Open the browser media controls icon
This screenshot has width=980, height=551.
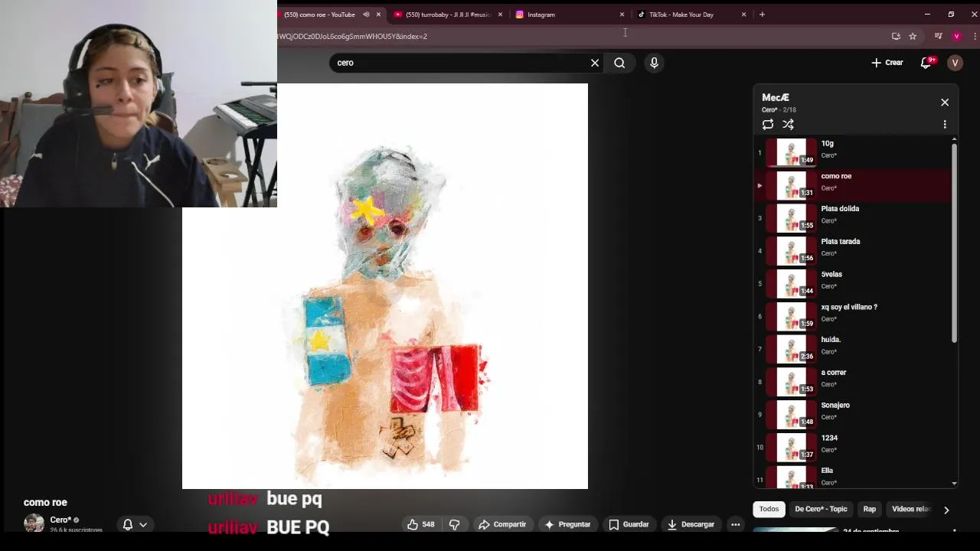[938, 36]
